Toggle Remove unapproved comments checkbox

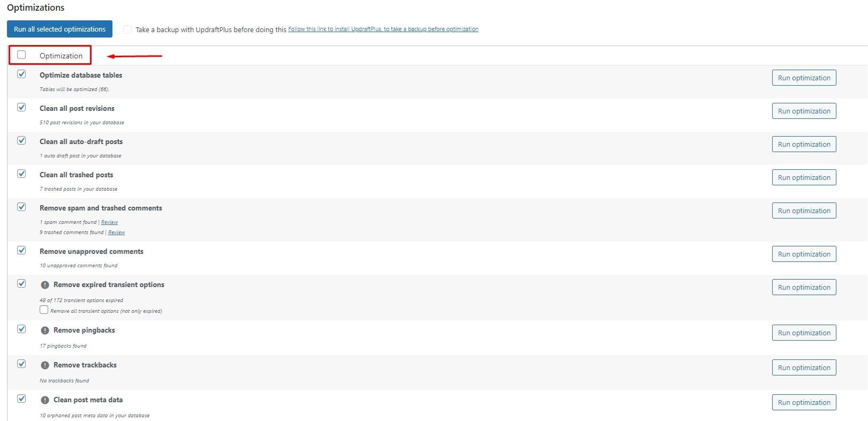point(21,250)
